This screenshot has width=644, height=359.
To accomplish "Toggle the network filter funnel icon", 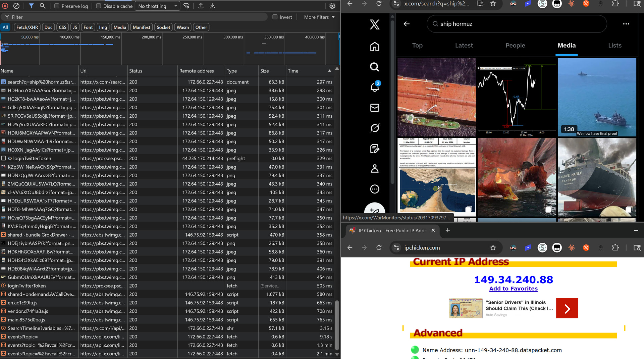I will pyautogui.click(x=31, y=6).
